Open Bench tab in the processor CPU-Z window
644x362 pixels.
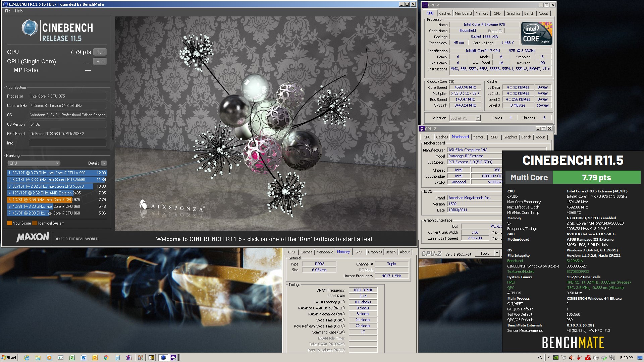coord(529,13)
